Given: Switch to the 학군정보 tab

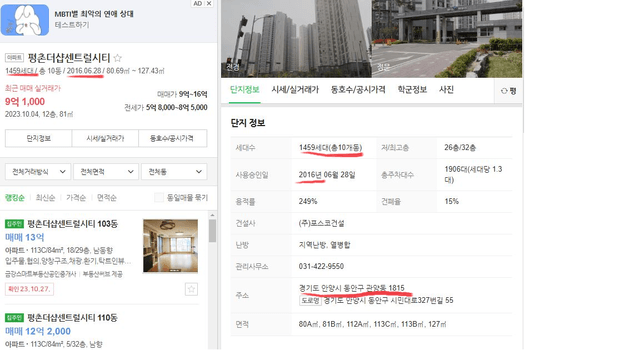Looking at the screenshot, I should [x=412, y=89].
